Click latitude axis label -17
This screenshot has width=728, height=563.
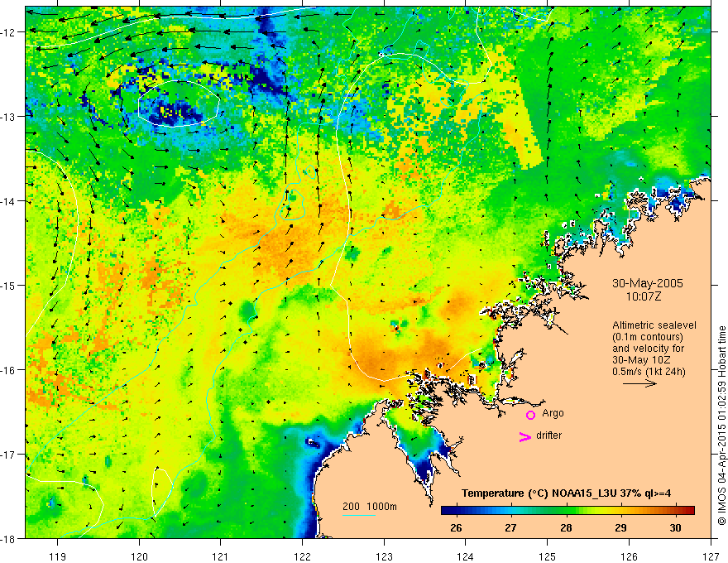(8, 455)
